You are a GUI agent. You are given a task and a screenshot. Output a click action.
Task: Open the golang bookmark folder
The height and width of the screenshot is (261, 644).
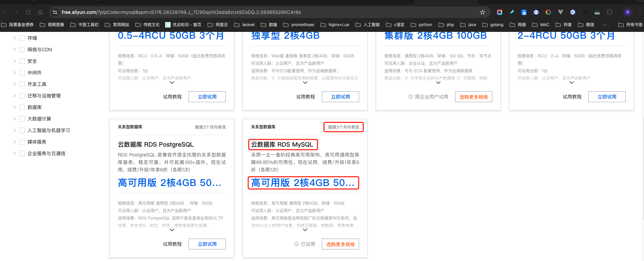point(493,25)
